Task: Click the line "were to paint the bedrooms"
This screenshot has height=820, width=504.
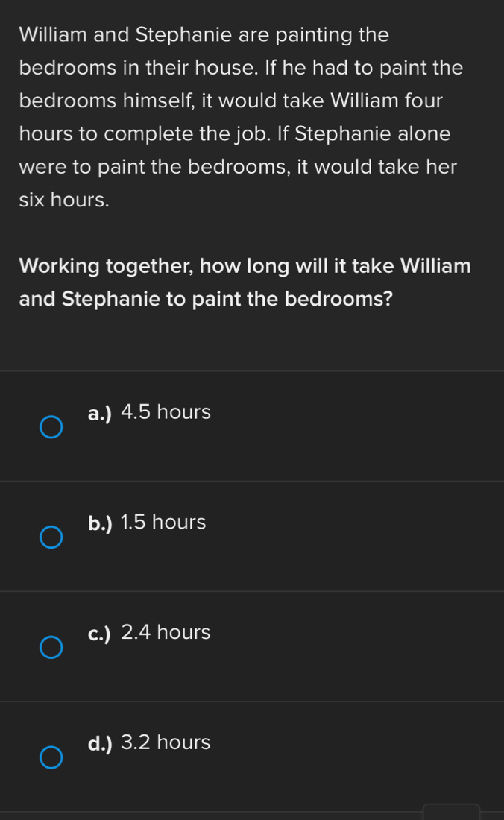Action: pos(238,167)
